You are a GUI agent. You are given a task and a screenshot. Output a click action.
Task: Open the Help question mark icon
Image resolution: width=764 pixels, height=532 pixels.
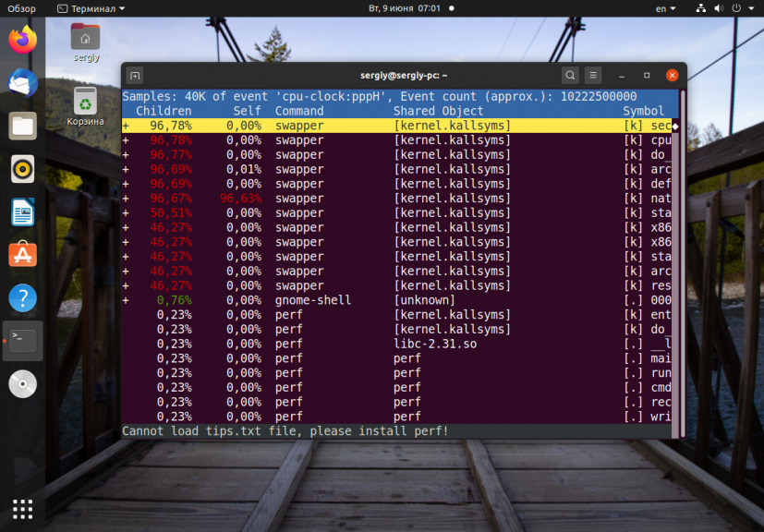(23, 298)
